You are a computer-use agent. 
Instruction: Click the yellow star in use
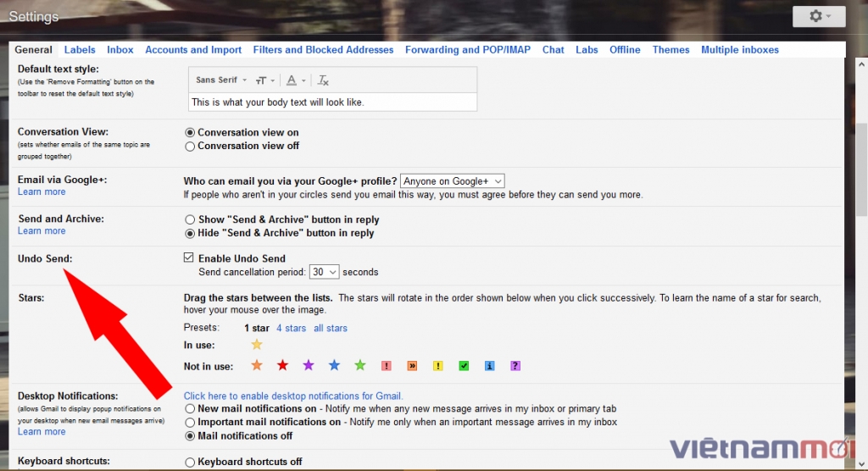click(256, 345)
